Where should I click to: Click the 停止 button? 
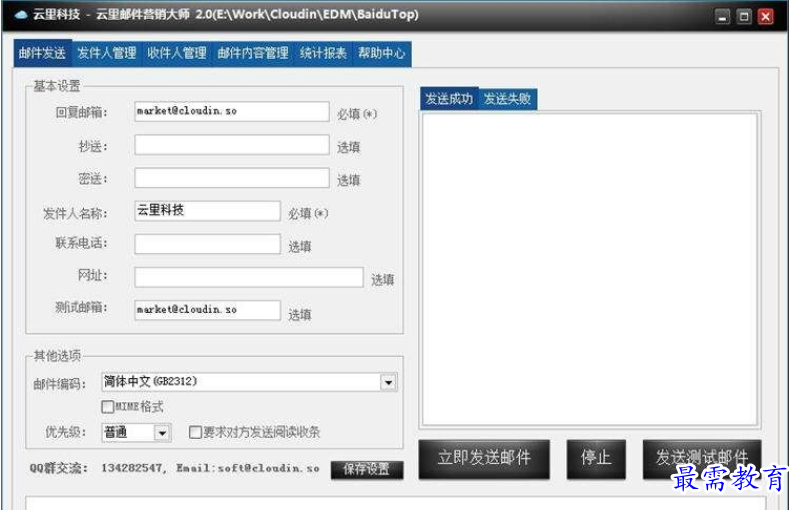(x=596, y=458)
